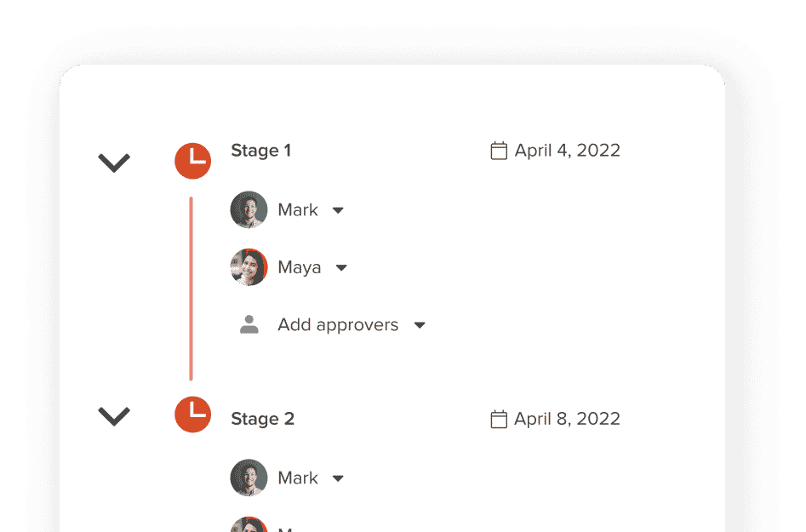Screen dimensions: 806x532
Task: Open the Add approvers dropdown arrow
Action: [420, 325]
